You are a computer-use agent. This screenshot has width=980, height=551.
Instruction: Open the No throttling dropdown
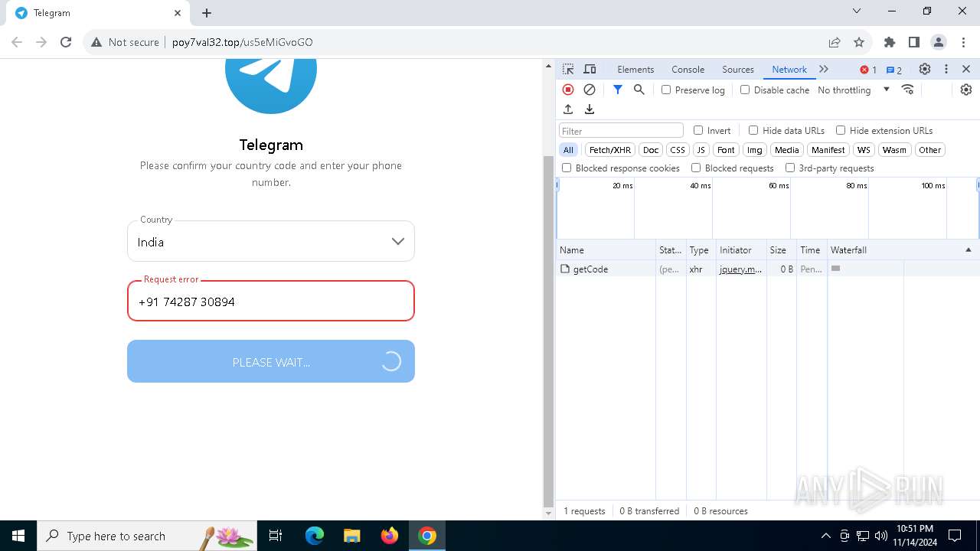click(x=854, y=90)
